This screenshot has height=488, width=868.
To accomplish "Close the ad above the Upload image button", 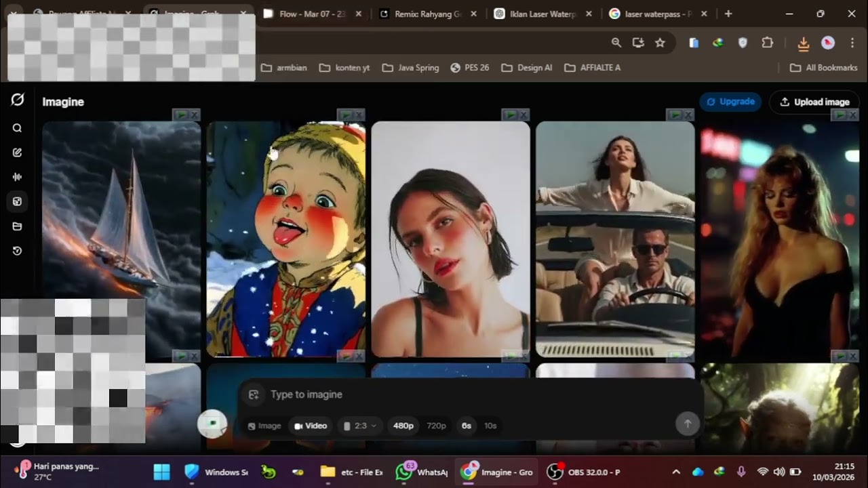I will pos(853,115).
